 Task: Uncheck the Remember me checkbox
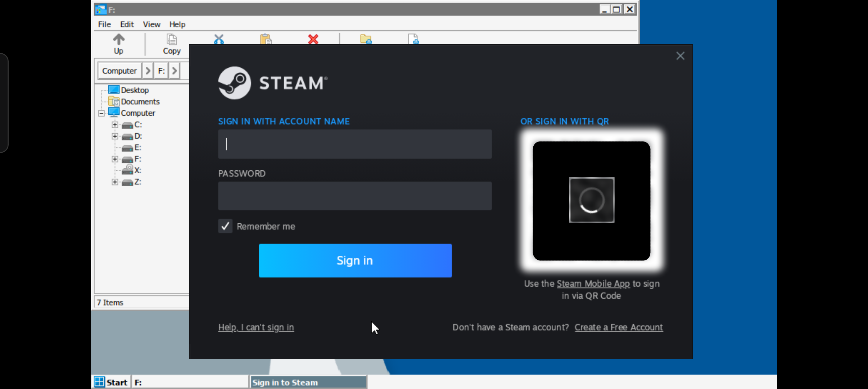[225, 226]
